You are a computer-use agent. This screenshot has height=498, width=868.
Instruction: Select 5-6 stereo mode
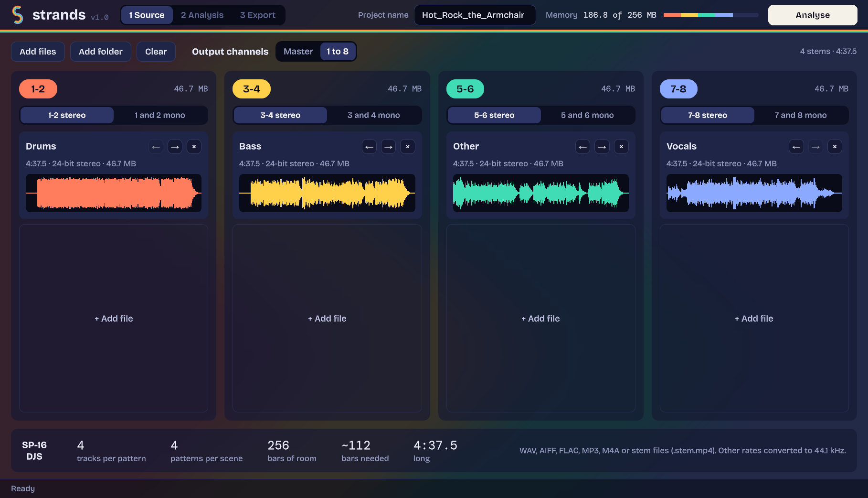[x=494, y=115]
